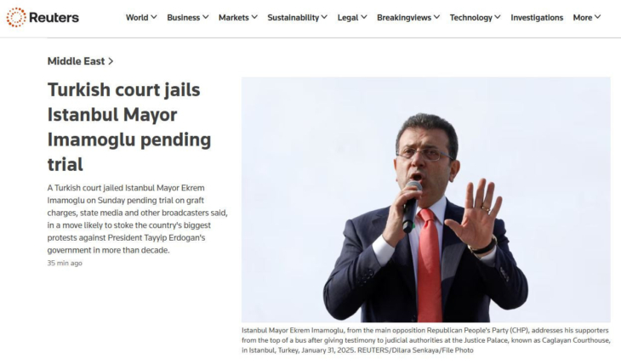Open the Markets menu
The image size is (621, 364).
coord(234,17)
